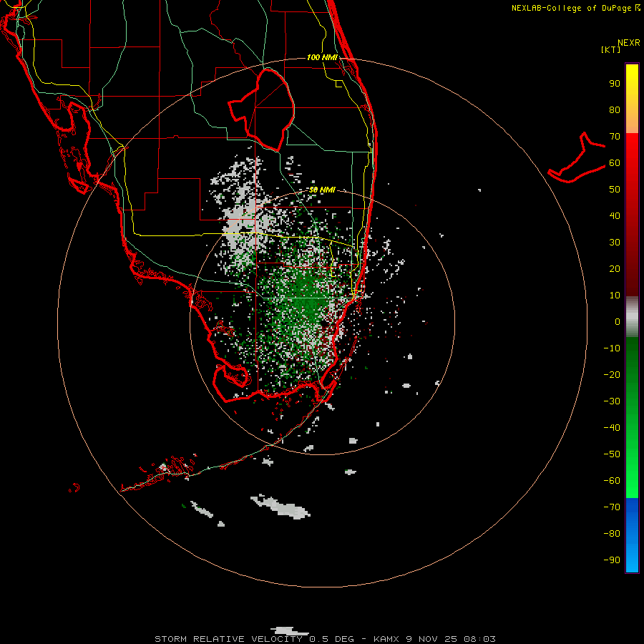Viewport: 644px width, 644px height.
Task: Click the -10 value on velocity scale
Action: point(612,348)
